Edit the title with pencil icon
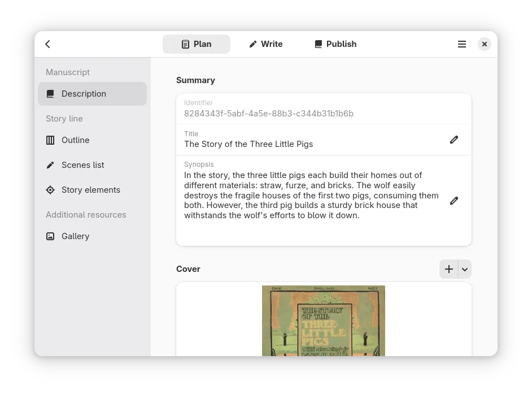The height and width of the screenshot is (394, 532). (x=453, y=140)
